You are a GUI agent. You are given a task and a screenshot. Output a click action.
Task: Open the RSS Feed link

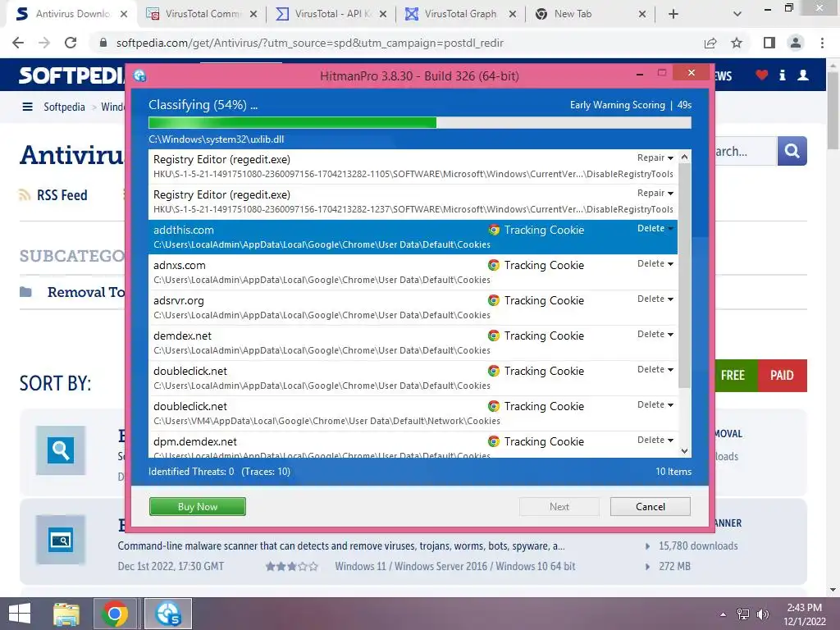[62, 195]
